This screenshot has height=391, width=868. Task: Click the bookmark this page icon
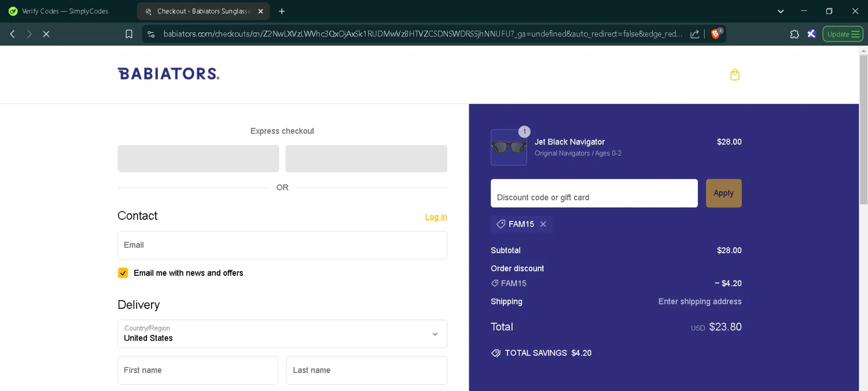(x=129, y=34)
